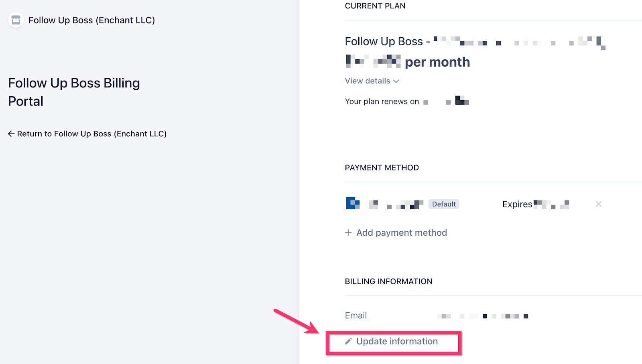The image size is (642, 364).
Task: Click the blue card brand icon
Action: pyautogui.click(x=353, y=204)
